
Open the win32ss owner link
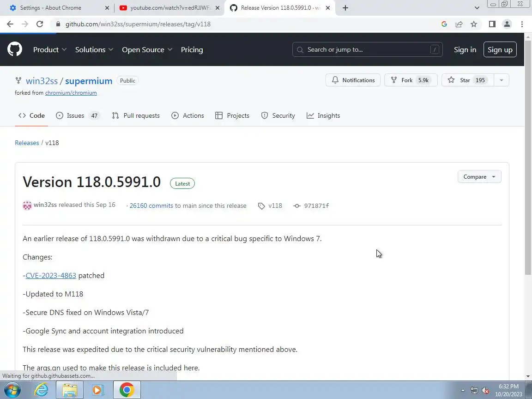click(x=42, y=81)
